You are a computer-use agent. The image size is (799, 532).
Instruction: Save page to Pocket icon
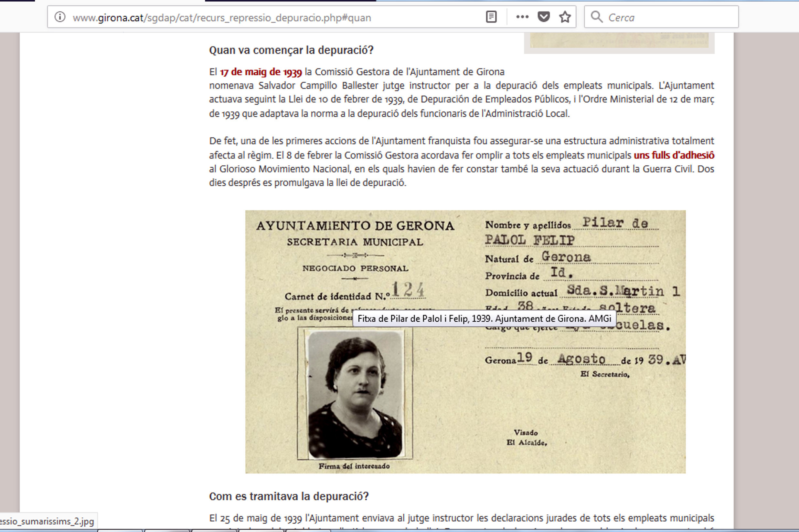(x=543, y=16)
